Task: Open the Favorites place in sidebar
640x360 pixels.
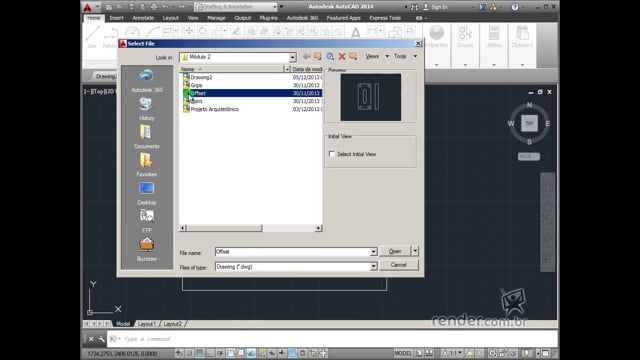Action: tap(147, 165)
